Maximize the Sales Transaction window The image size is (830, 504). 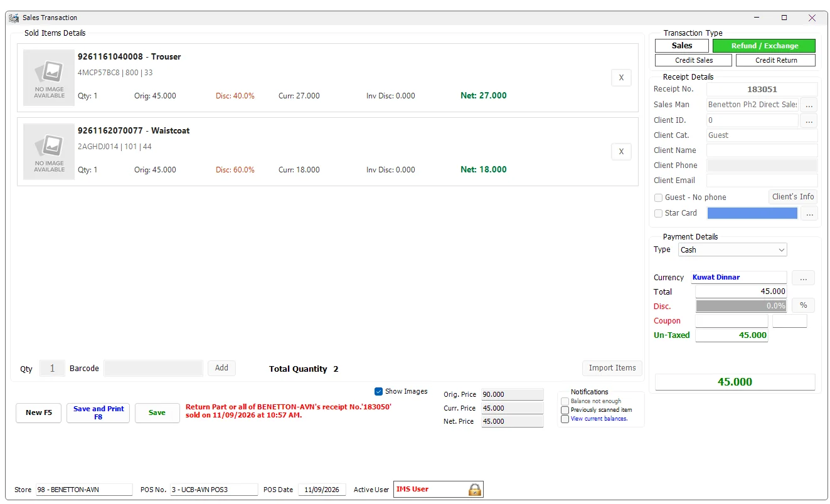click(784, 18)
